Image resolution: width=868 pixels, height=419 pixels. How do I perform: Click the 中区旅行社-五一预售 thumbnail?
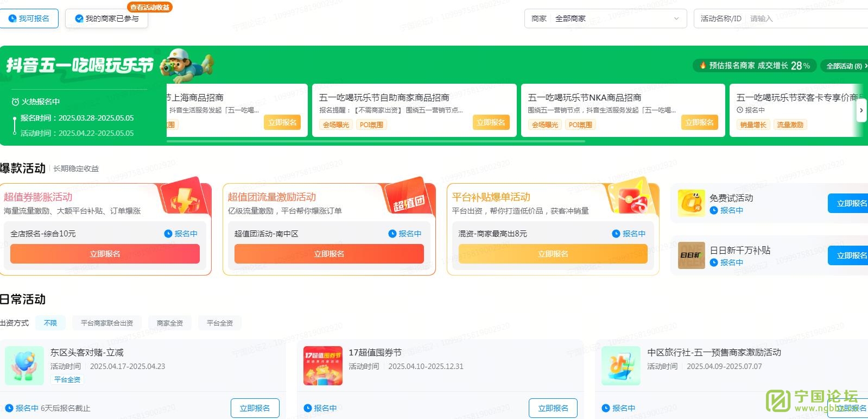click(x=621, y=366)
